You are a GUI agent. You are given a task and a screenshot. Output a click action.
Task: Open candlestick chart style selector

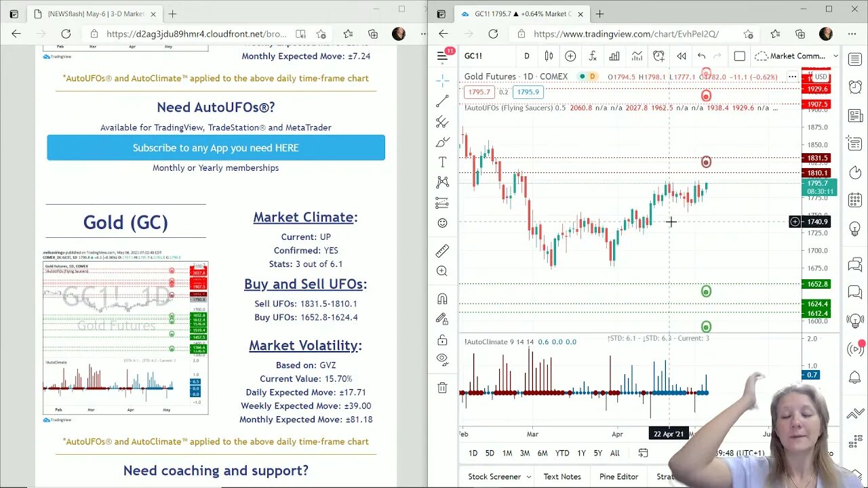tap(549, 56)
